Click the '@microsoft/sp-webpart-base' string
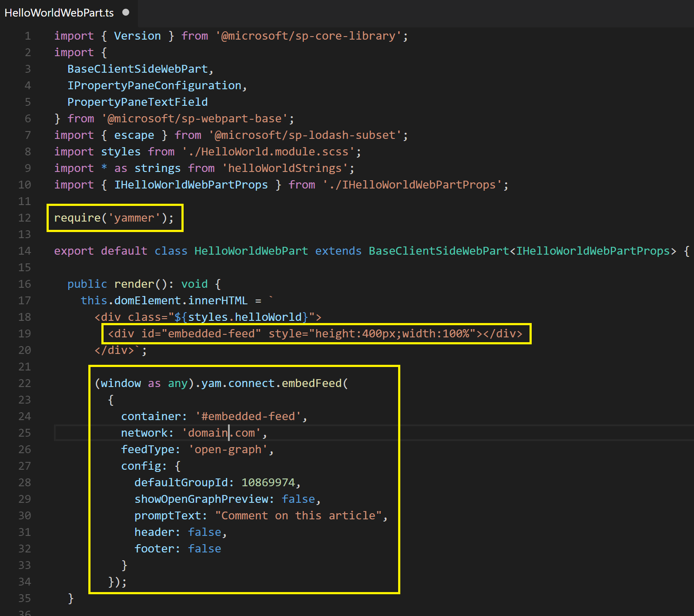694x616 pixels. 194,118
